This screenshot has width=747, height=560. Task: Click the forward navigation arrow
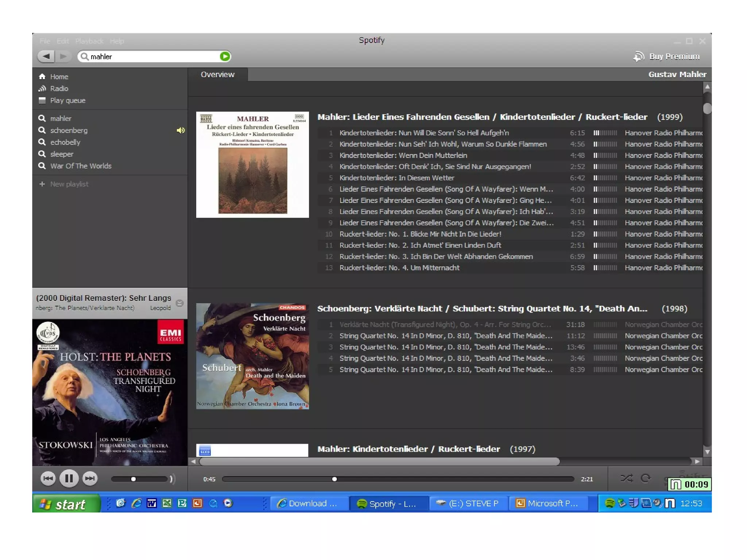(x=63, y=56)
